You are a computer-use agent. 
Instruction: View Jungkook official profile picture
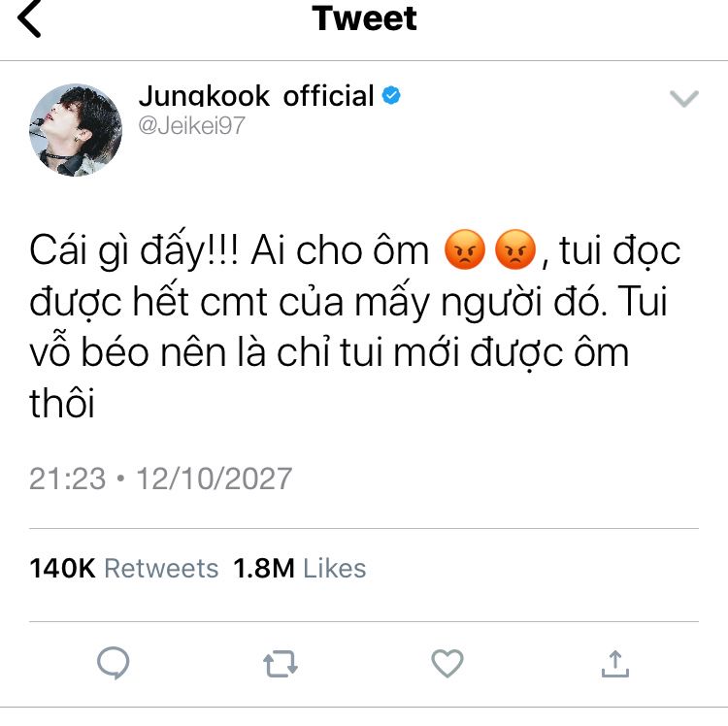coord(76,130)
